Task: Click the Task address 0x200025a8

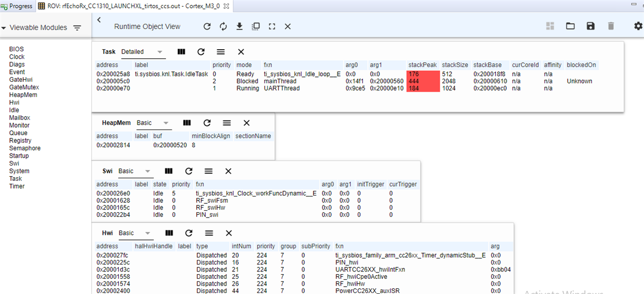Action: point(113,74)
